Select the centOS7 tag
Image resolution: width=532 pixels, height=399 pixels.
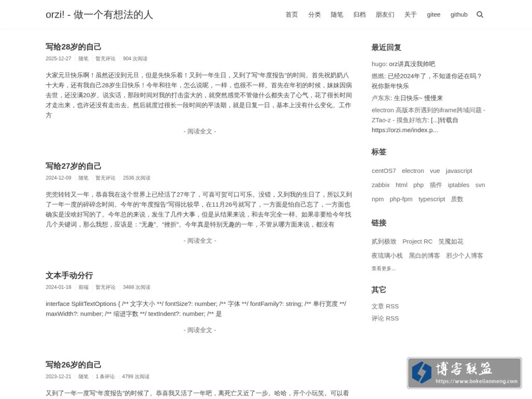pyautogui.click(x=384, y=171)
